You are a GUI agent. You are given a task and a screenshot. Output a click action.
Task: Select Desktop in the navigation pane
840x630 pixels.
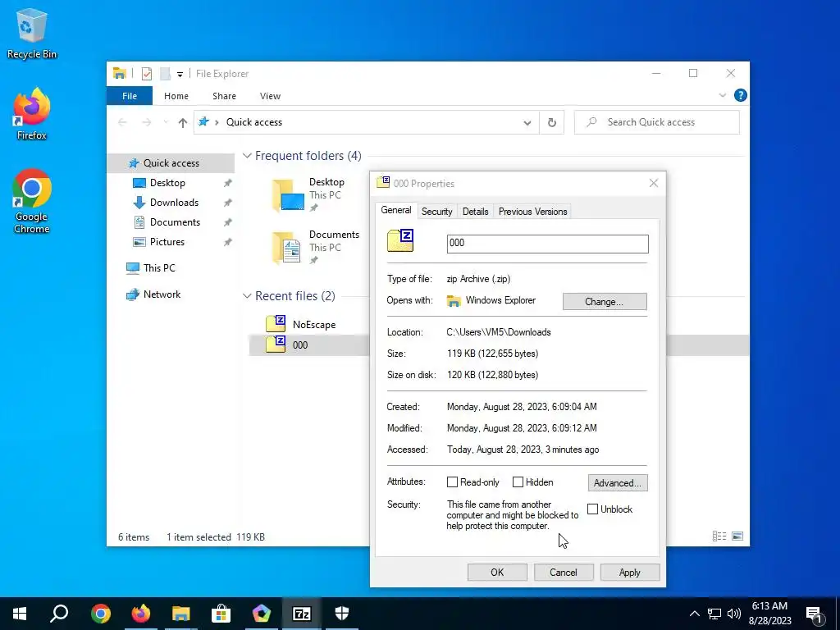pos(167,183)
